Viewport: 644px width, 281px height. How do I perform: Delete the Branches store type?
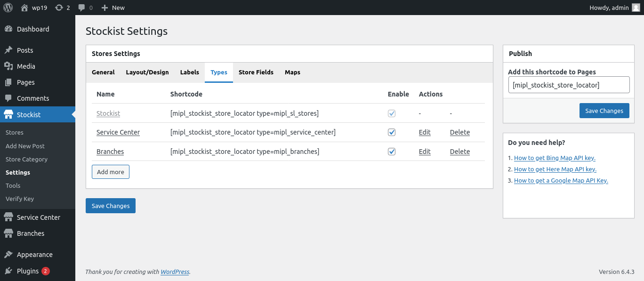(459, 152)
